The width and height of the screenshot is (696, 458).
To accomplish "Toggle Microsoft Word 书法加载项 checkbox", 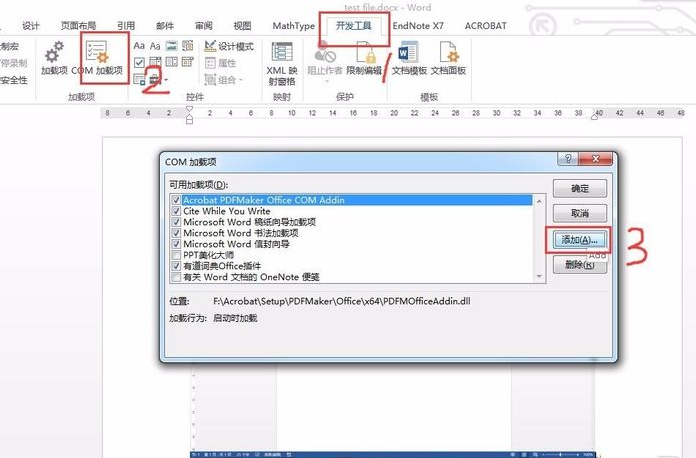I will click(x=176, y=233).
